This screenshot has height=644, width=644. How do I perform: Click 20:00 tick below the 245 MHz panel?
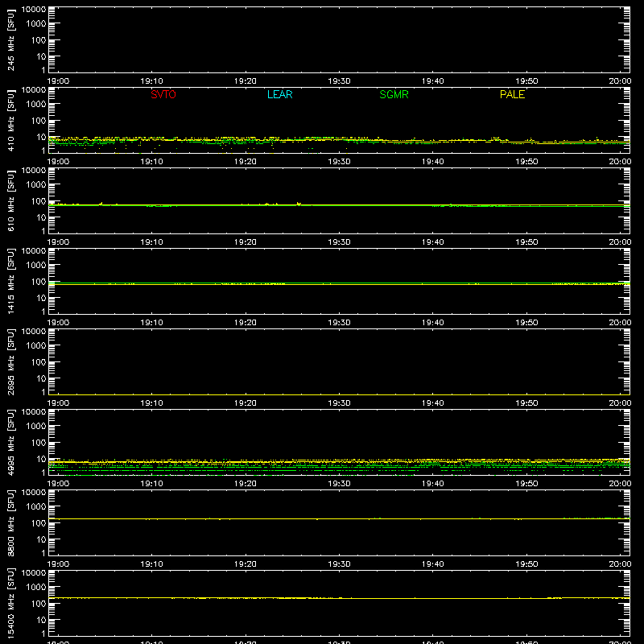click(x=620, y=81)
